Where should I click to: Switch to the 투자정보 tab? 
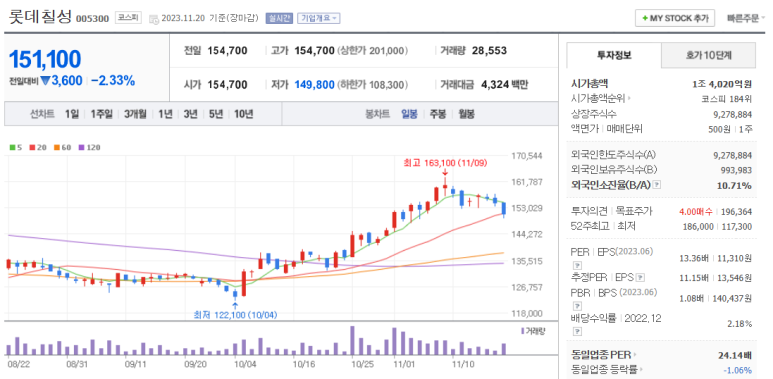[x=614, y=55]
